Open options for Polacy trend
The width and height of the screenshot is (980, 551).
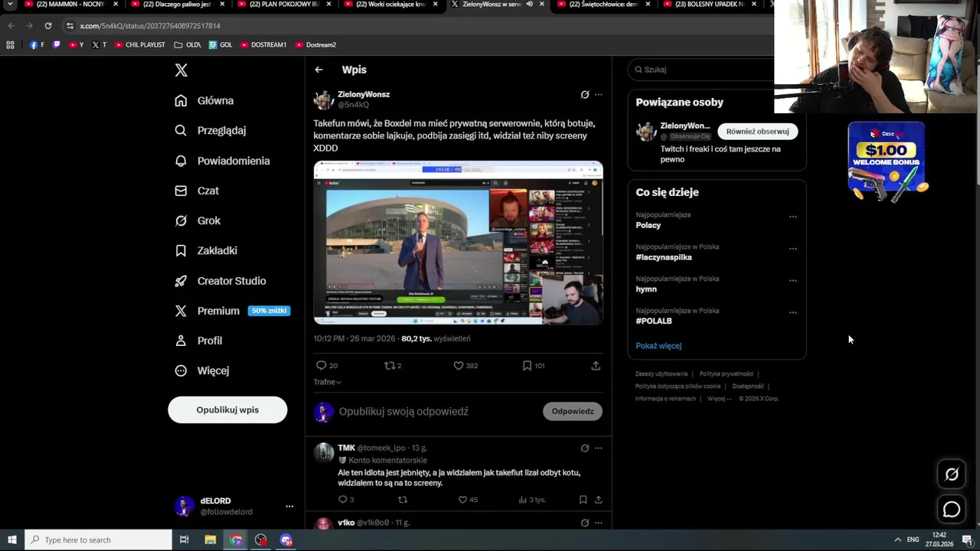coord(793,217)
